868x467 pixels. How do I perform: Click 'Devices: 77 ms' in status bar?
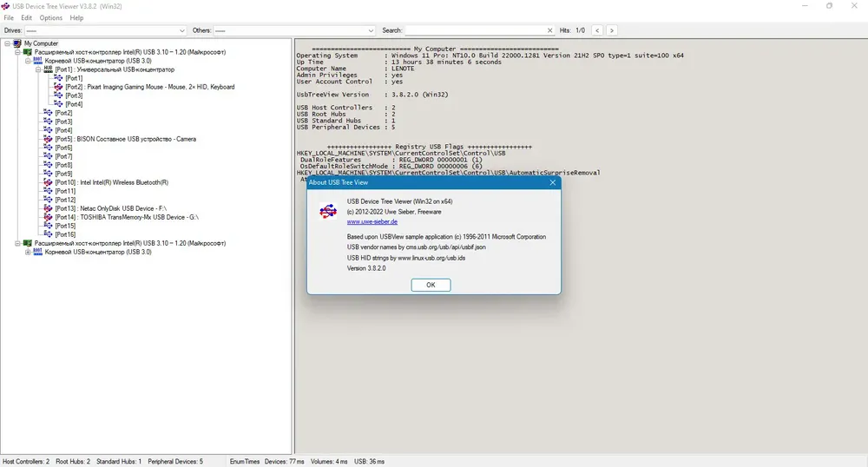point(285,462)
